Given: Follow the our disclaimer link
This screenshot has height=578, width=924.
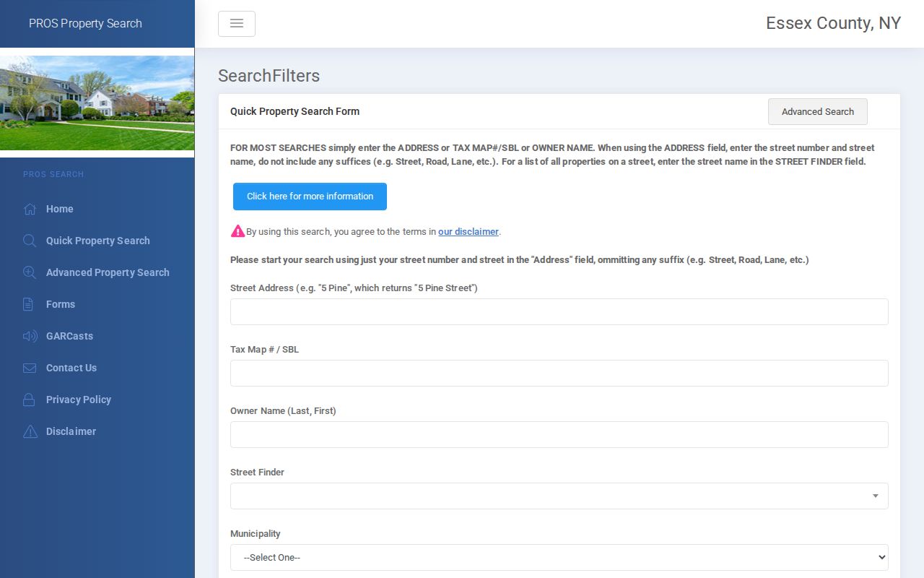Looking at the screenshot, I should pos(468,232).
